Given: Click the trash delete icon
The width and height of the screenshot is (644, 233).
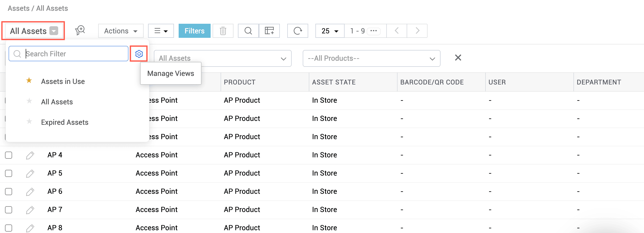Looking at the screenshot, I should pos(223,31).
